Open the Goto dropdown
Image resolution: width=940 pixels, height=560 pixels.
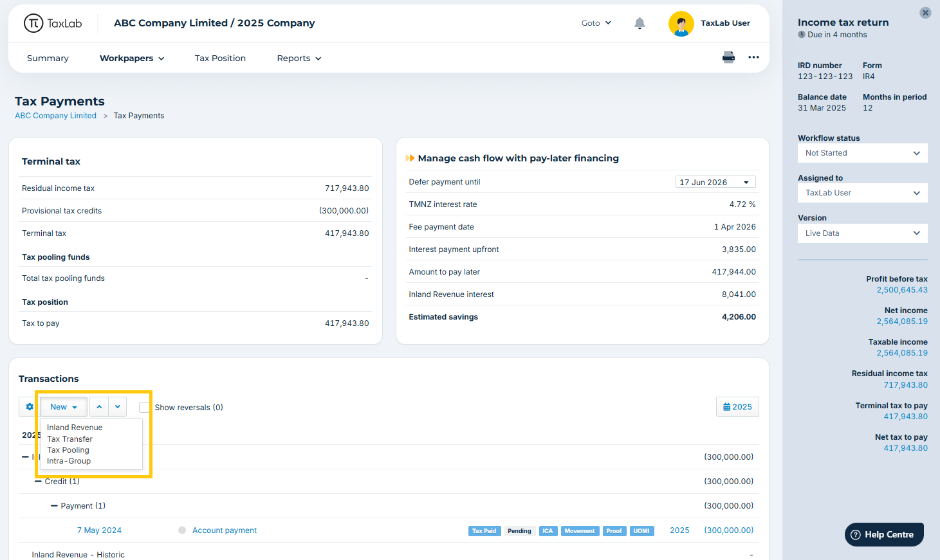pos(596,23)
